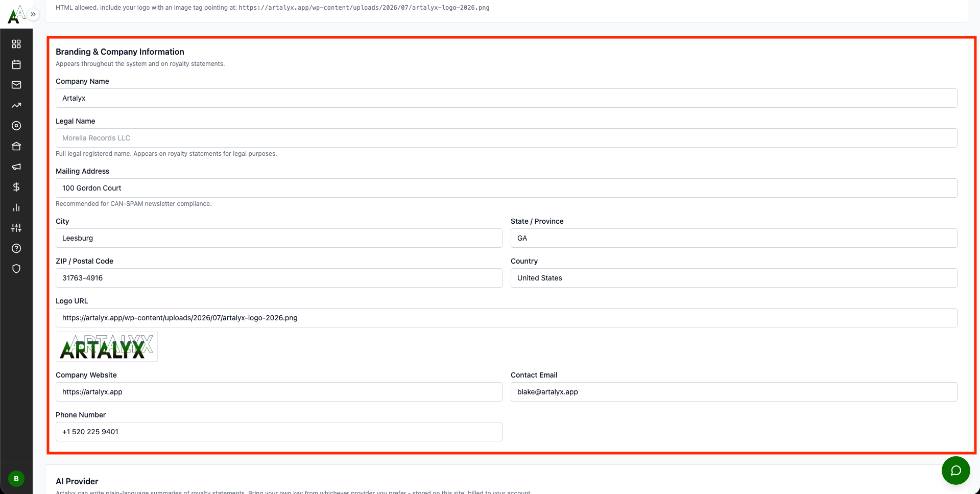The width and height of the screenshot is (980, 494).
Task: Click the Mailing Address field
Action: pos(506,188)
